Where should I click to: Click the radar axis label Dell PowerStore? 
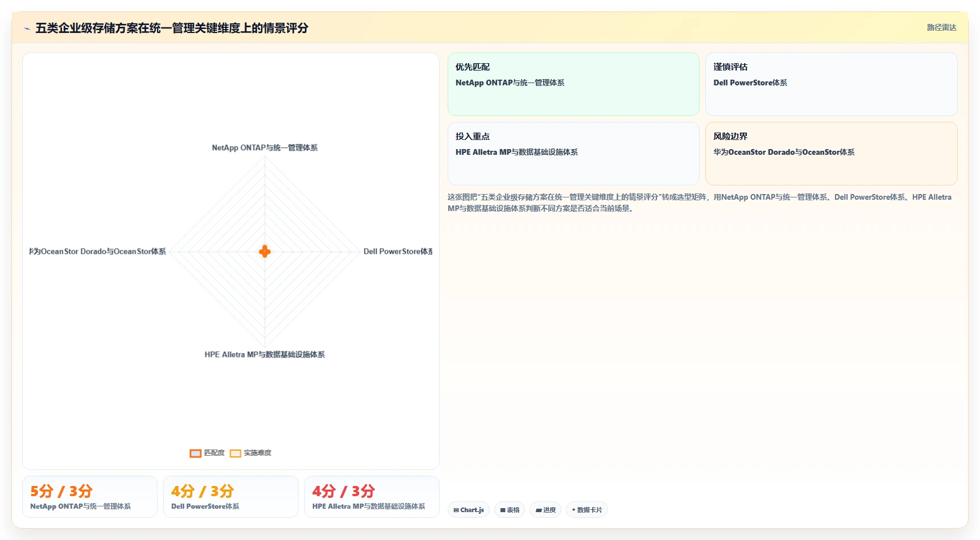pos(398,252)
